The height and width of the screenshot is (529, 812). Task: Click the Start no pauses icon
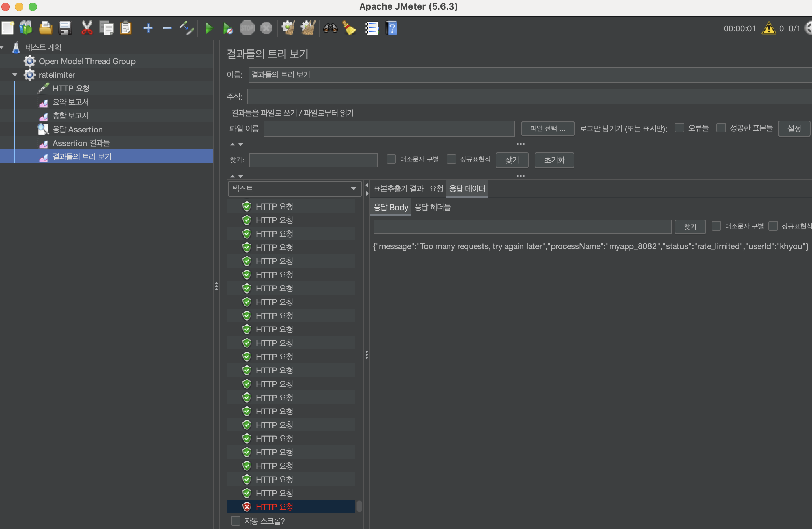228,28
